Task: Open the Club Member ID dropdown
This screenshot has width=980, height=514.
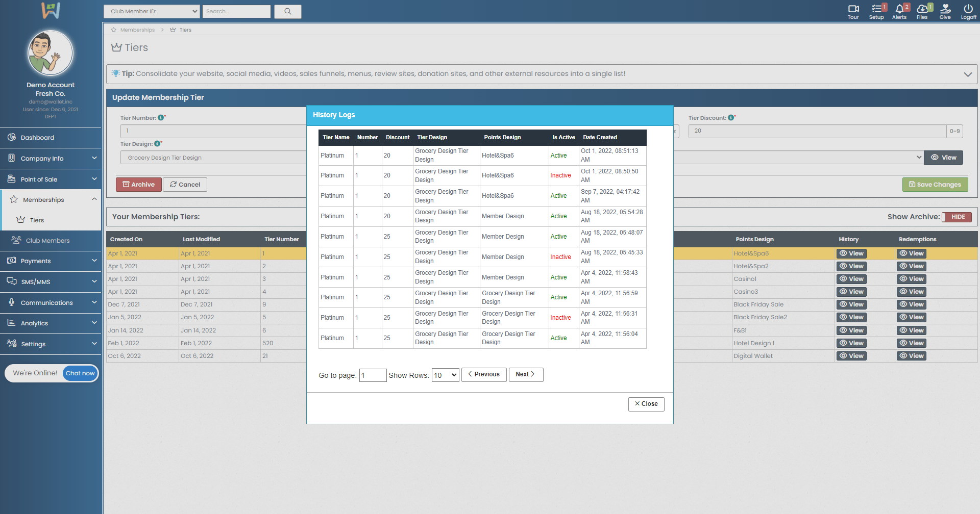Action: coord(152,12)
